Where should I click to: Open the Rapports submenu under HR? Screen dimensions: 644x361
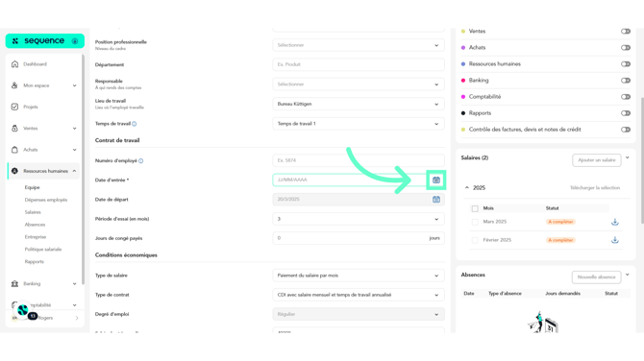[x=34, y=261]
